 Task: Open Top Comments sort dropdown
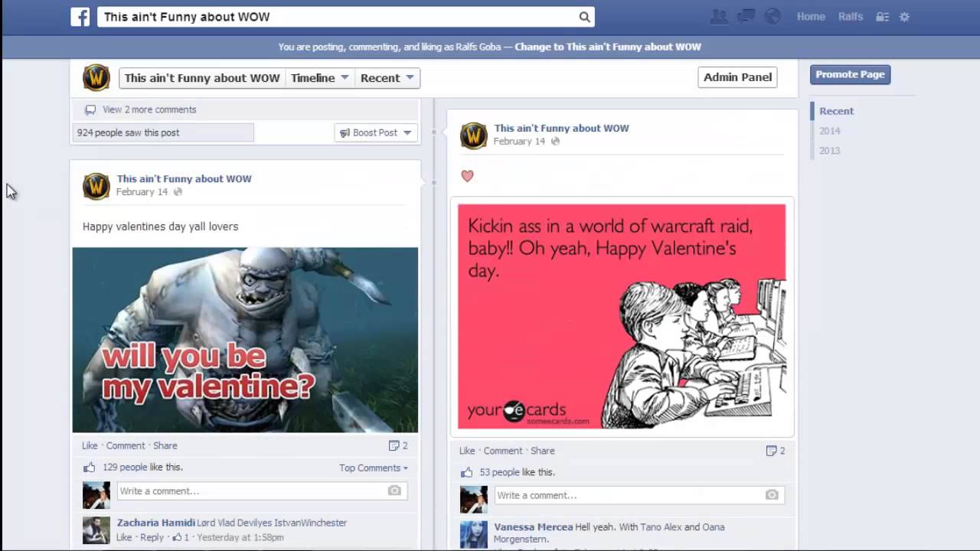point(374,468)
